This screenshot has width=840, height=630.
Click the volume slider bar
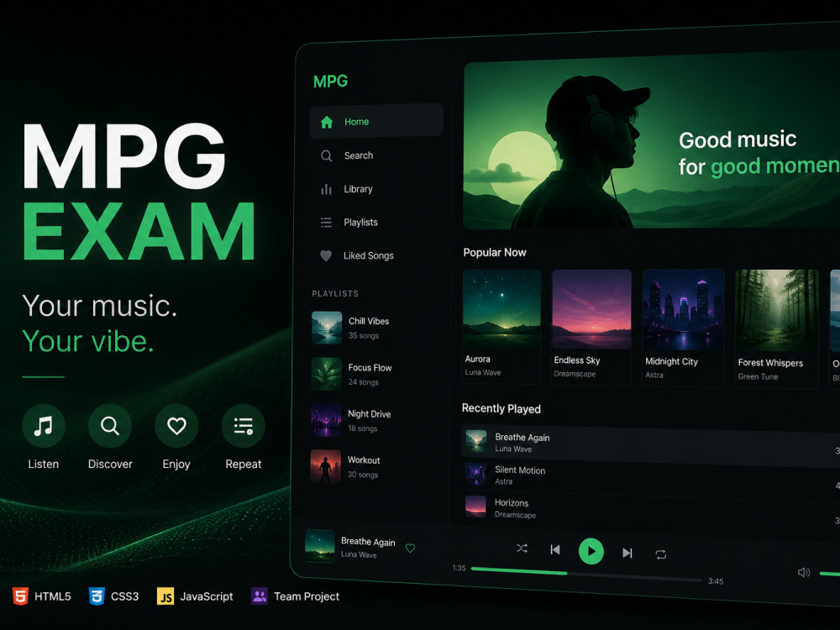[x=830, y=574]
